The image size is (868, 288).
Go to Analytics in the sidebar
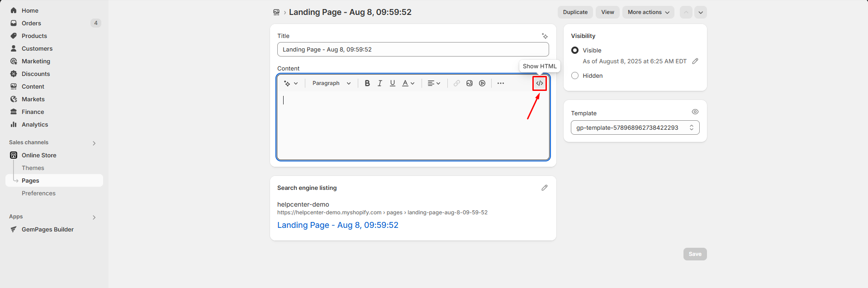[35, 124]
